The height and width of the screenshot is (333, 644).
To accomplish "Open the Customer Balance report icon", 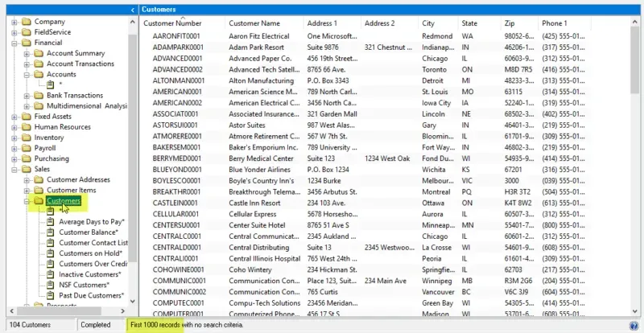I will tap(50, 232).
